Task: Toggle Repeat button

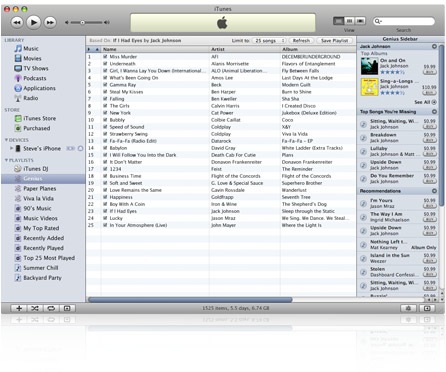Action: click(x=51, y=308)
